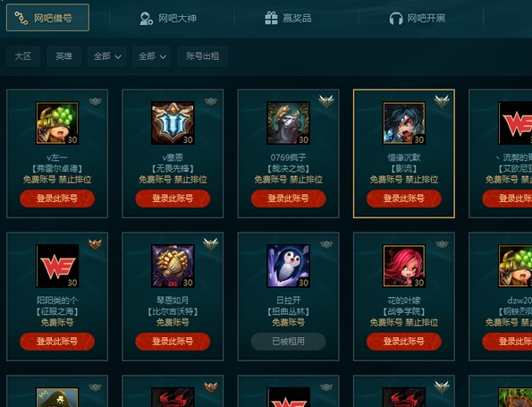Log in to the 0769疯子 account

point(289,199)
